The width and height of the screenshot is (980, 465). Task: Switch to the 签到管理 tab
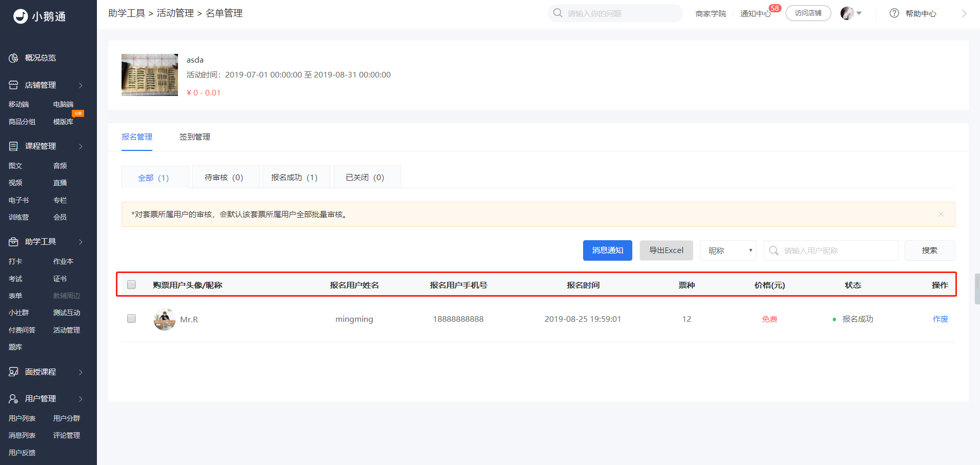[x=195, y=137]
